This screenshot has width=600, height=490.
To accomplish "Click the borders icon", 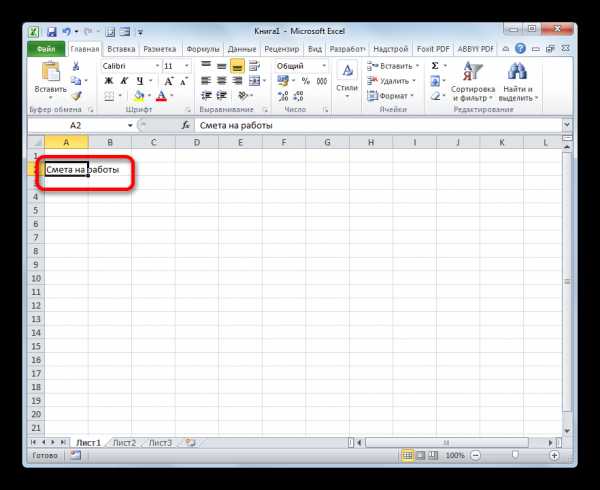I will click(x=109, y=96).
